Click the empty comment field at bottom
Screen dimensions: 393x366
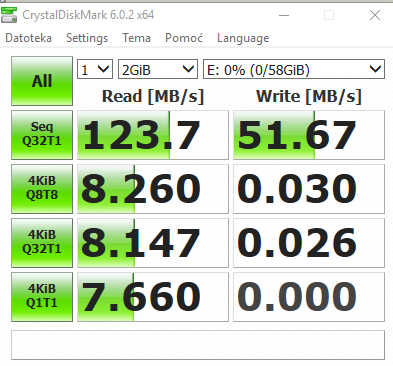pyautogui.click(x=198, y=345)
